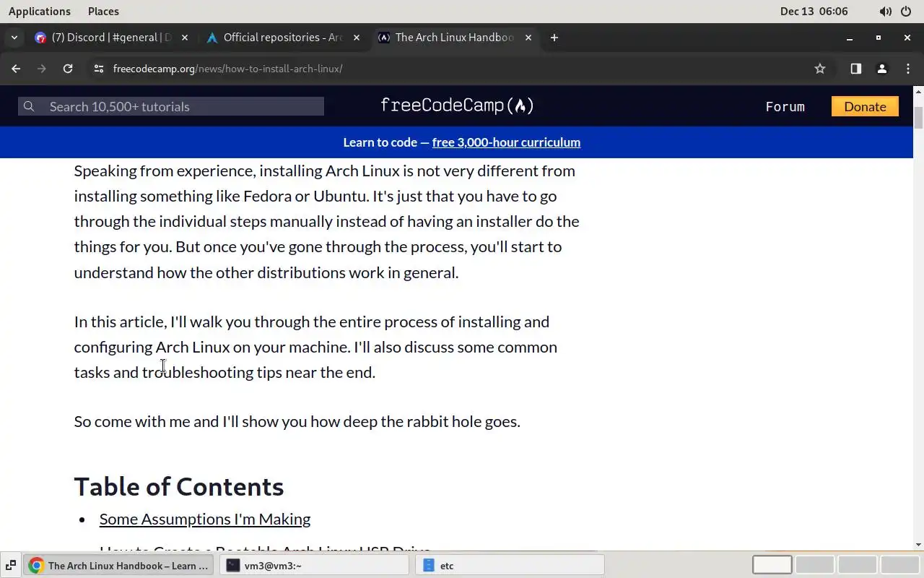The width and height of the screenshot is (924, 578).
Task: Reload the current page
Action: click(x=68, y=69)
